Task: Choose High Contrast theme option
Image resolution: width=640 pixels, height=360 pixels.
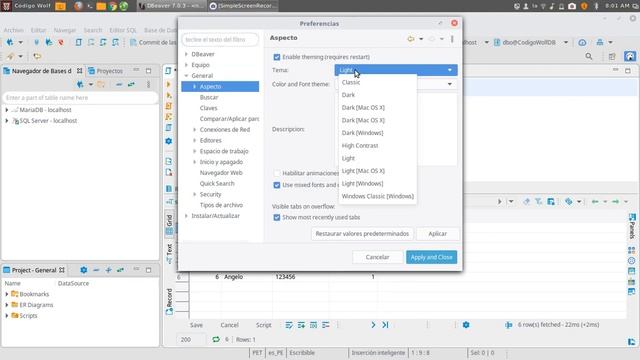Action: tap(360, 145)
